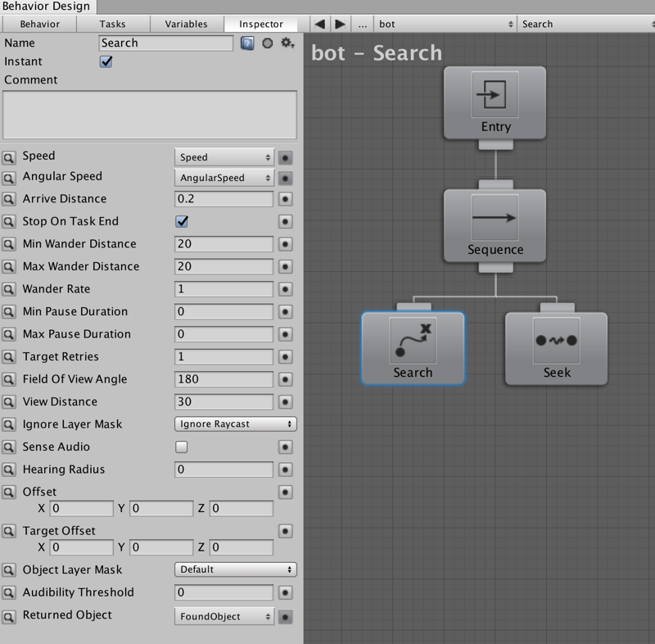The image size is (655, 644).
Task: Open the Object Layer Mask Default dropdown
Action: click(236, 569)
